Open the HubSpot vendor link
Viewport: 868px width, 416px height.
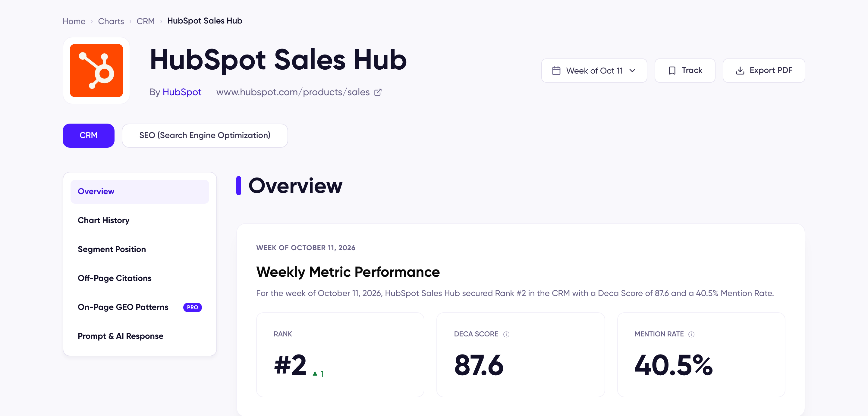coord(182,92)
